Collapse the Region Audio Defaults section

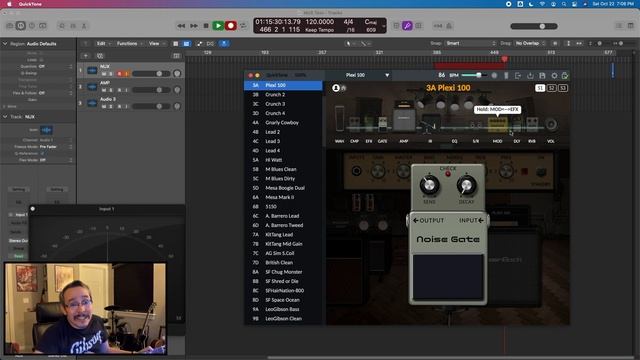[5, 44]
